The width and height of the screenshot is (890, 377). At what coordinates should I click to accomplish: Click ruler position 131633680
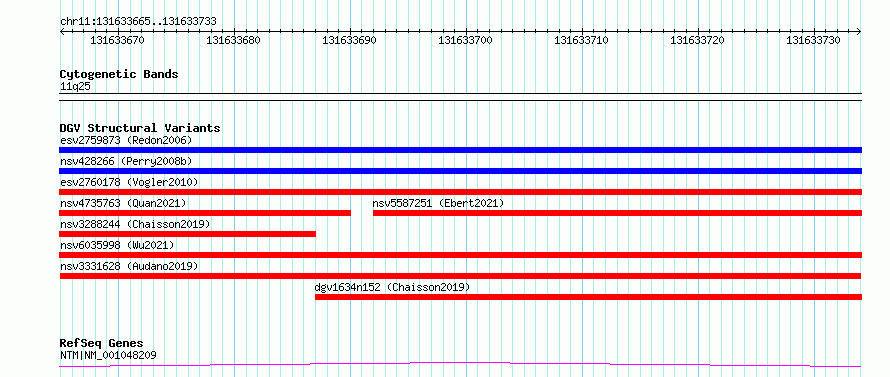[x=233, y=40]
